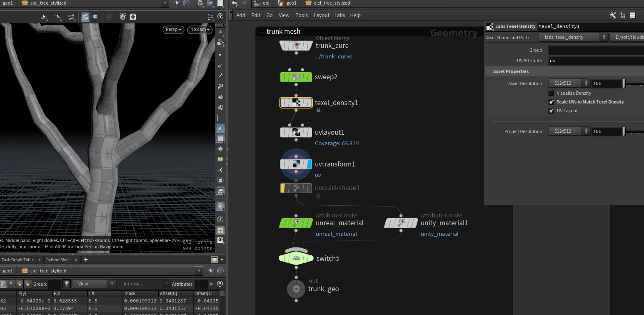Click the spreadsheet Group input field

click(x=55, y=284)
